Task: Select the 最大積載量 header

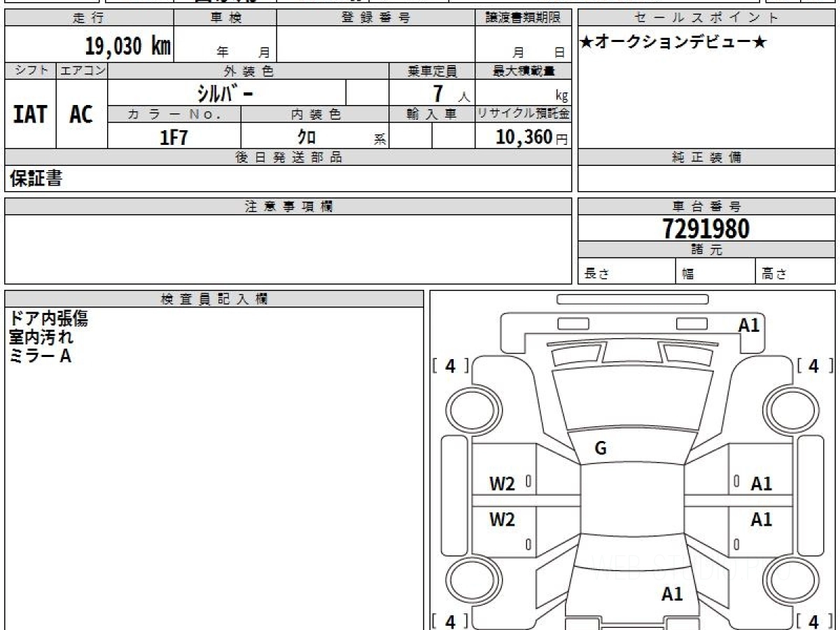Action: [524, 71]
